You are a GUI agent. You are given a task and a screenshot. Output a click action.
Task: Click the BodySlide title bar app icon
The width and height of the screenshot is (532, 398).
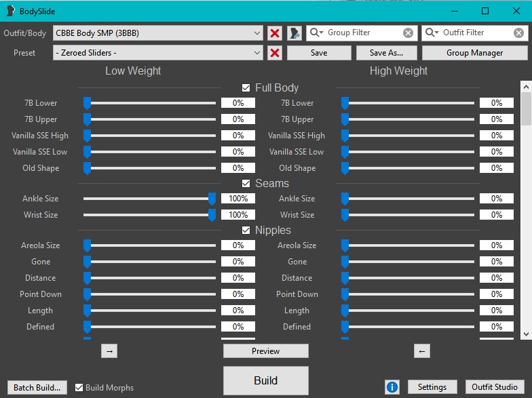(11, 11)
